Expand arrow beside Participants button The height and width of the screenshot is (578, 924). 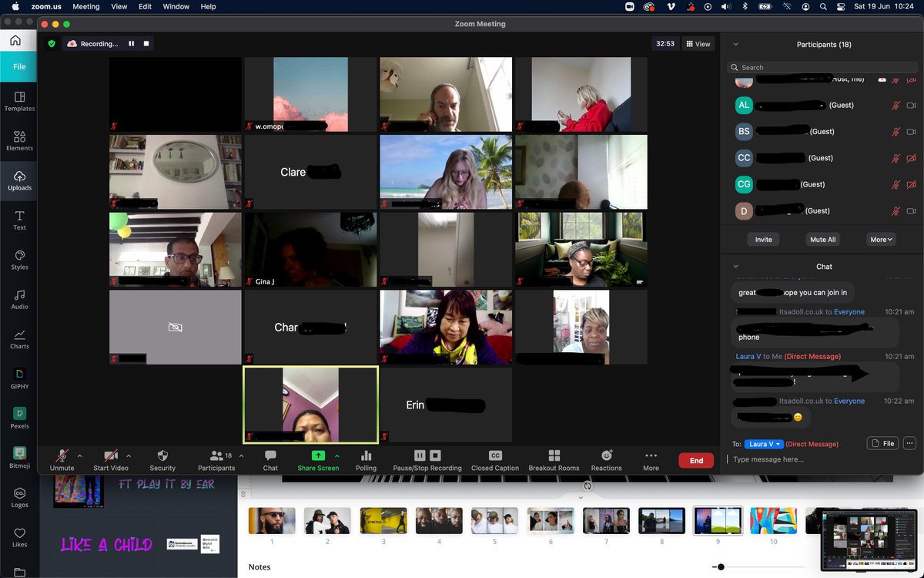[241, 455]
